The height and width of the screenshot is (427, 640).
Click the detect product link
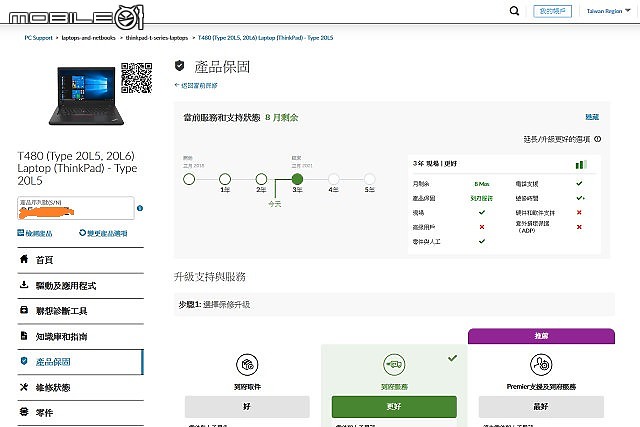click(35, 233)
